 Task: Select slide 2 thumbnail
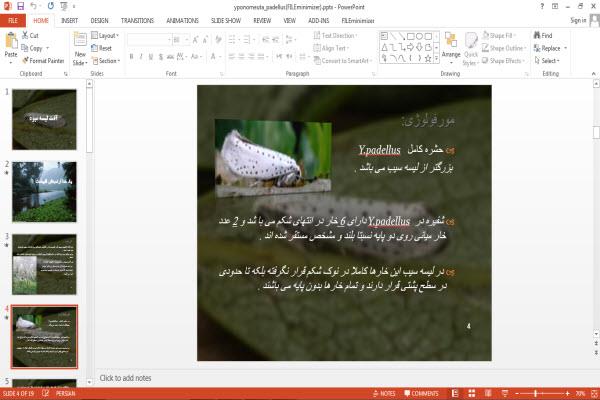coord(44,191)
